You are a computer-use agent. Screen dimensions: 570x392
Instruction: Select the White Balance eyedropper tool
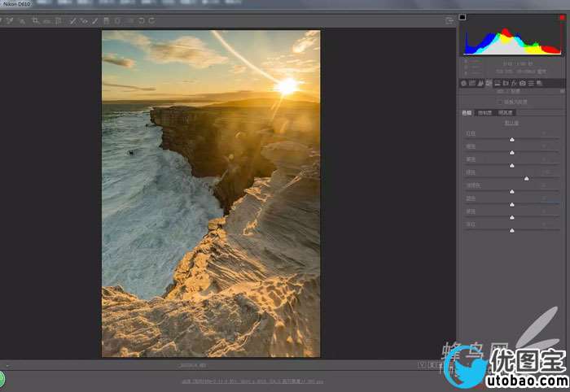click(1, 20)
